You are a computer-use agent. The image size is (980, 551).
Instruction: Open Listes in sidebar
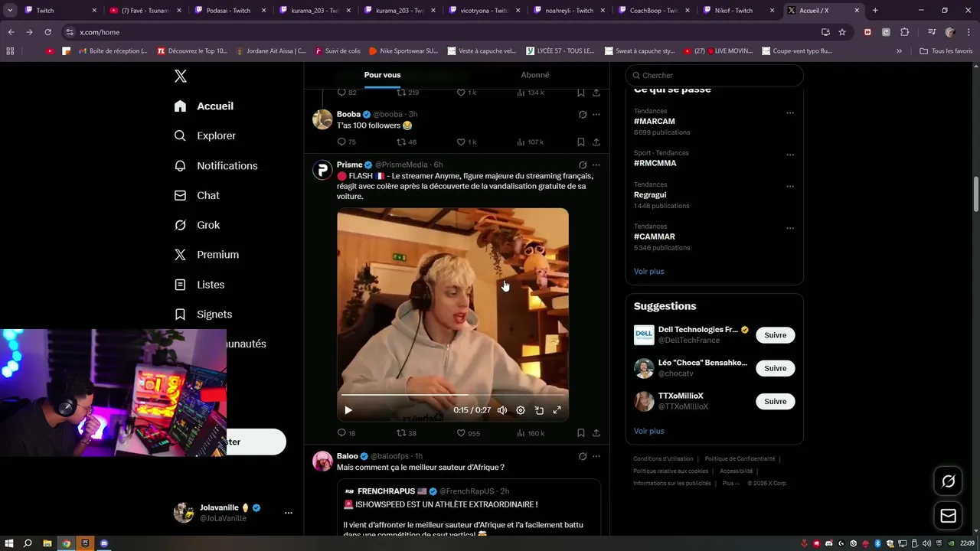point(199,285)
